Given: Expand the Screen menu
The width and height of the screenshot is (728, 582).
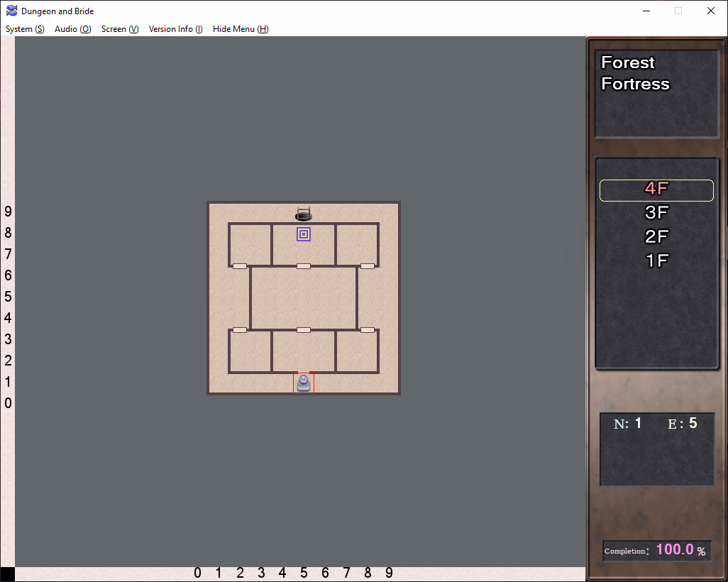Looking at the screenshot, I should click(120, 29).
